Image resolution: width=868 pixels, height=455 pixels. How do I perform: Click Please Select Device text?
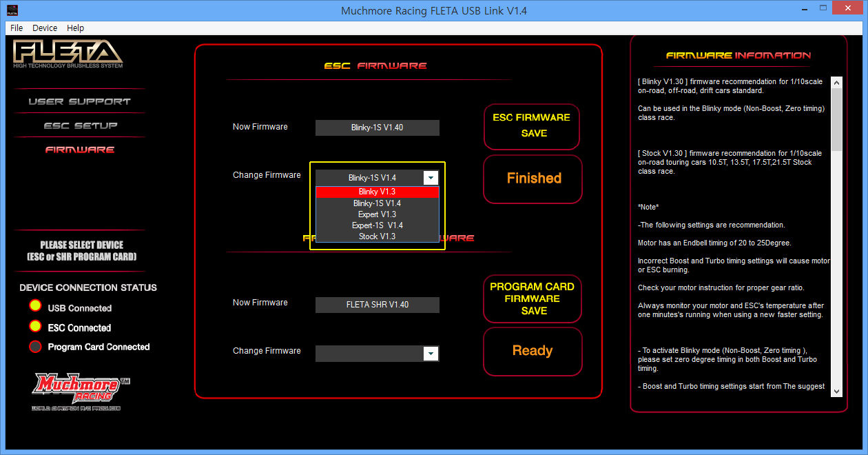pyautogui.click(x=81, y=251)
